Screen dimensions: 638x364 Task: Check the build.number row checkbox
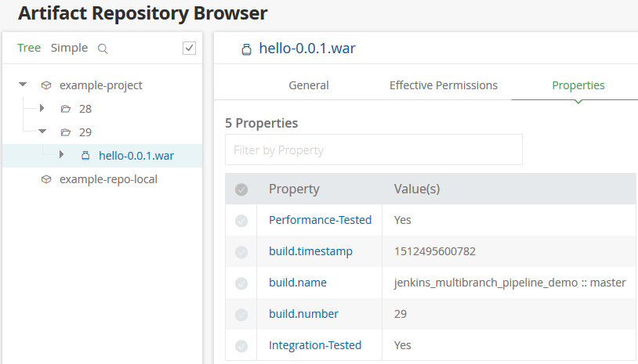coord(241,315)
